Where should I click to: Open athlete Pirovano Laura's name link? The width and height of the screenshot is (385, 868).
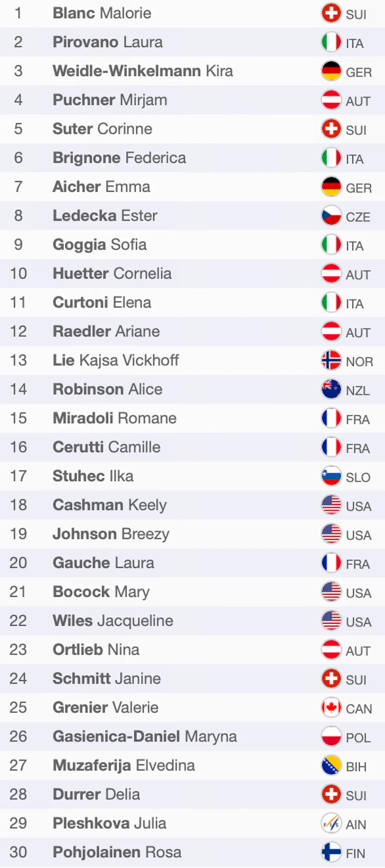coord(108,42)
